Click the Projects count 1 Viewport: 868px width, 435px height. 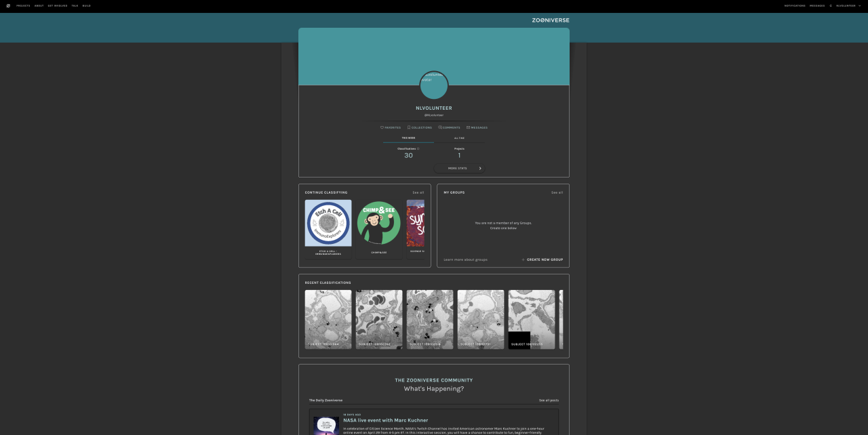[x=459, y=155]
